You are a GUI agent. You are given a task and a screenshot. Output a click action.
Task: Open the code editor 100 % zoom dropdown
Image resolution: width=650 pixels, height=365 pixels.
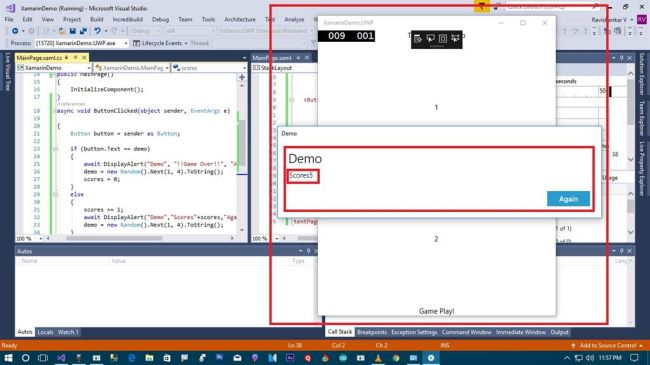[x=29, y=238]
